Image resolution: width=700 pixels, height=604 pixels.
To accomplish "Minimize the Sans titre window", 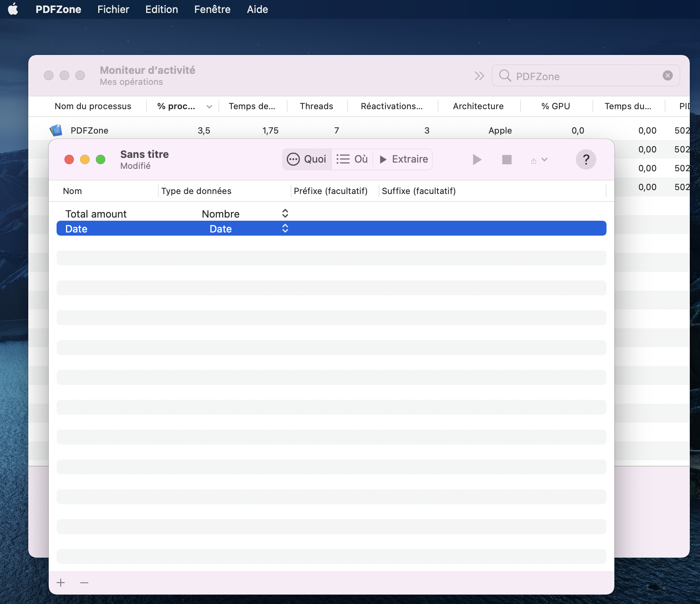I will tap(85, 159).
